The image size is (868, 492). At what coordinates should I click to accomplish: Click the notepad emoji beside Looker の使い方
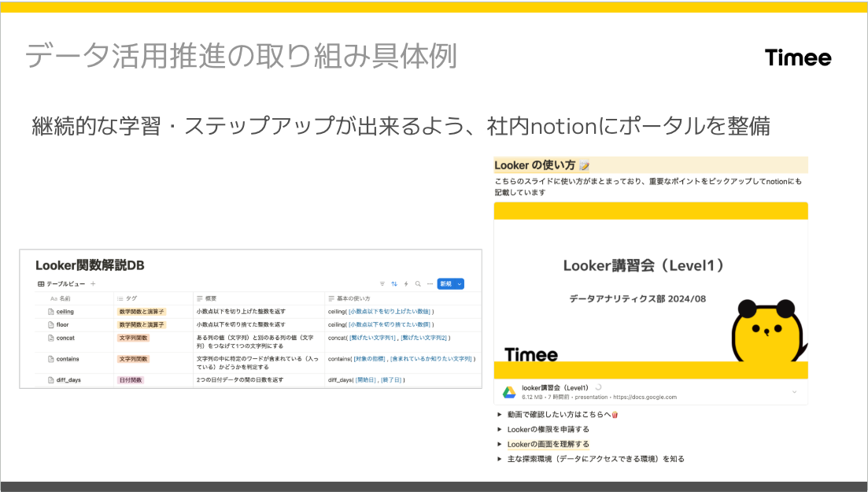pos(584,165)
